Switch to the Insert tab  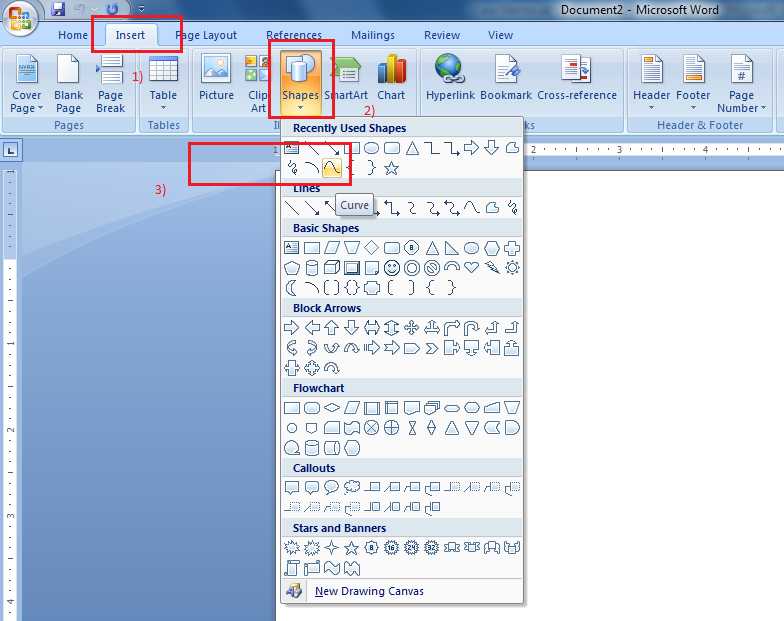coord(130,35)
